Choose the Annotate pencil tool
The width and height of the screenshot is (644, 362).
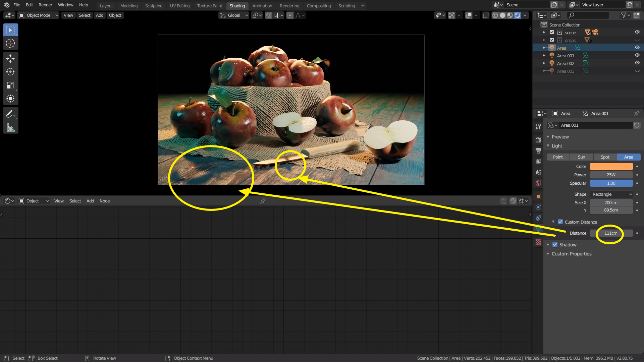coord(10,114)
